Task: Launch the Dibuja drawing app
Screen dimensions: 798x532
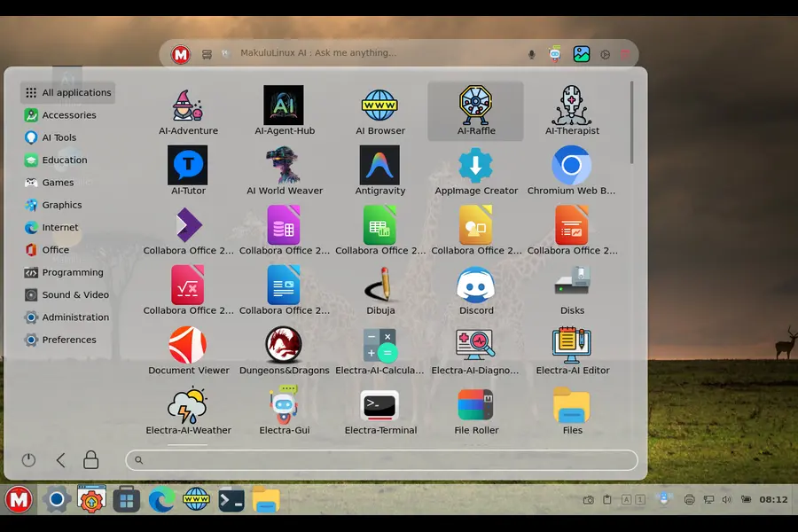Action: [x=379, y=286]
